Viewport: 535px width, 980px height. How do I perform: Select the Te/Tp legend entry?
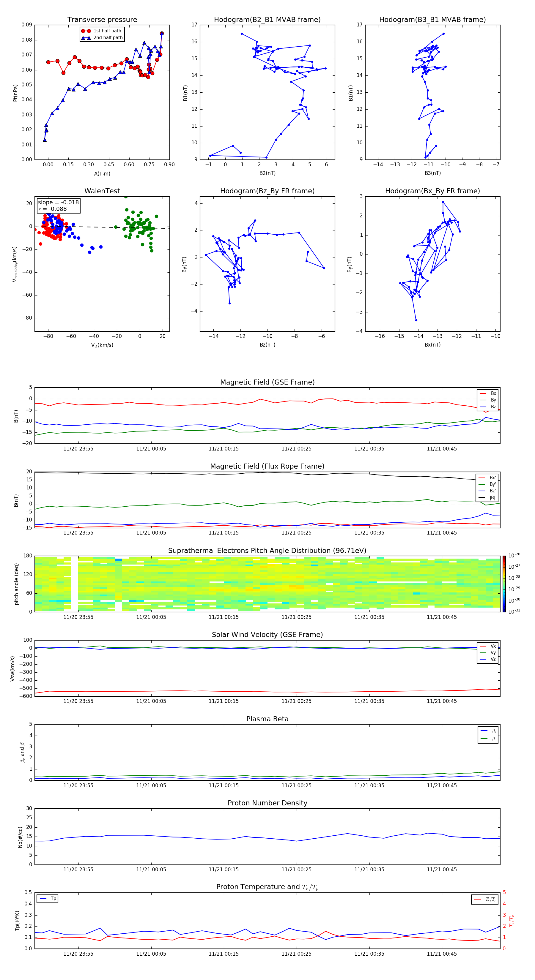[x=485, y=899]
